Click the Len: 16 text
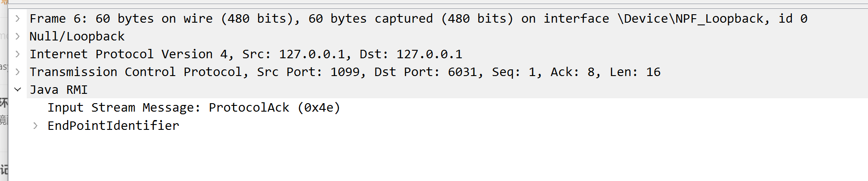Image resolution: width=868 pixels, height=181 pixels. [x=635, y=72]
